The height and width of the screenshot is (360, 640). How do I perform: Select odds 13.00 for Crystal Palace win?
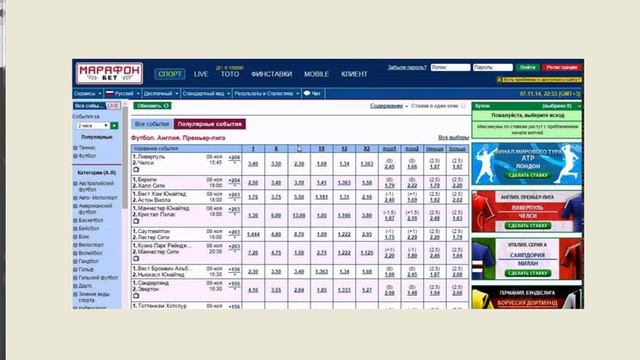299,216
